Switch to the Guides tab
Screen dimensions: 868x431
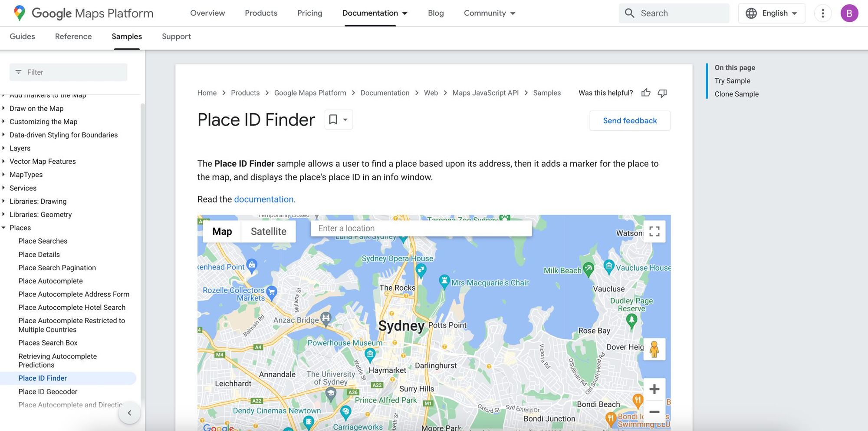22,36
